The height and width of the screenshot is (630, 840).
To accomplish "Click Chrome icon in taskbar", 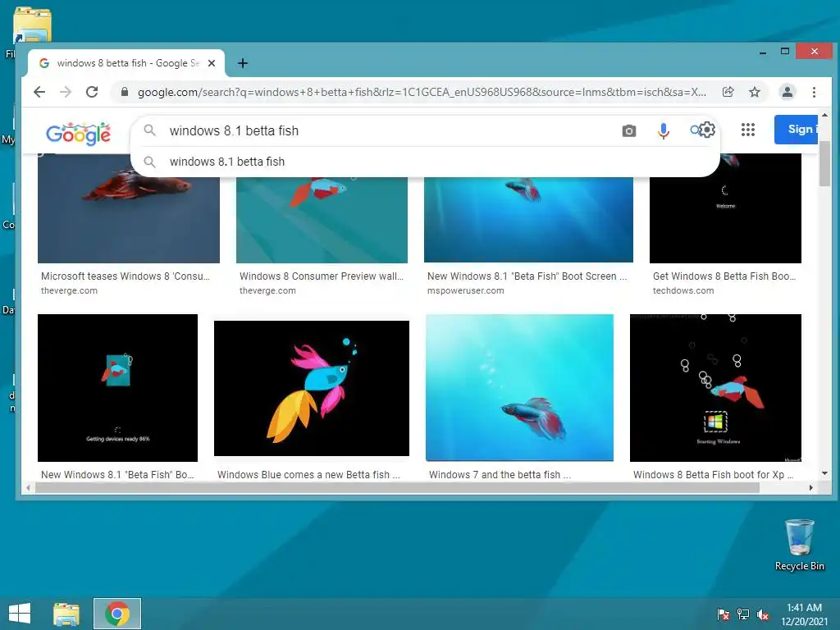I will pos(117,614).
